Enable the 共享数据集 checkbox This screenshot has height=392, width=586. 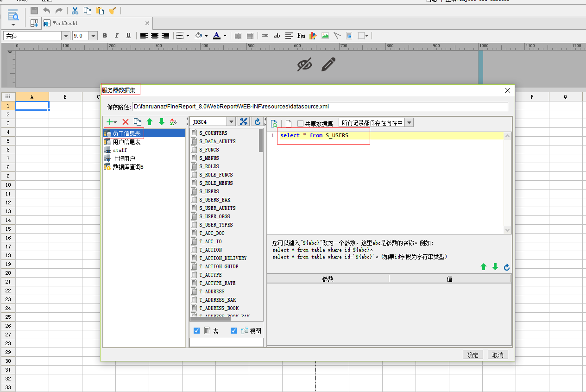coord(300,124)
